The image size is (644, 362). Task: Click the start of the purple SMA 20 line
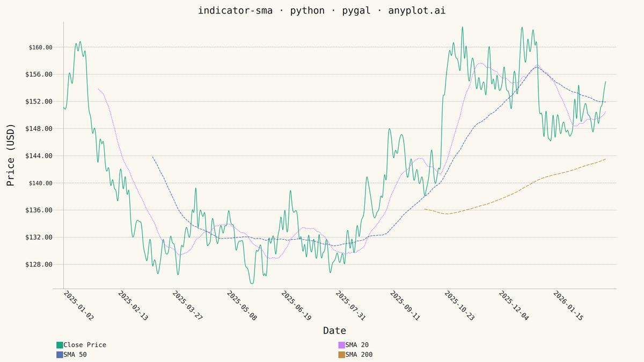(x=98, y=89)
